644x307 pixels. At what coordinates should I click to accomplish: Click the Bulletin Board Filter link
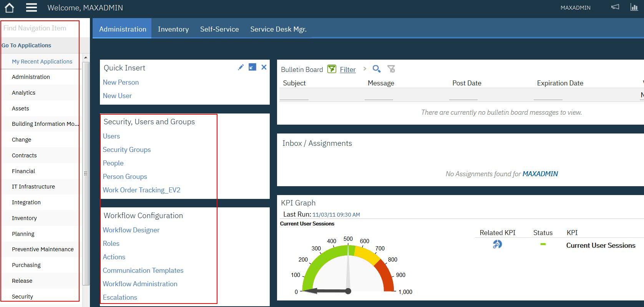(348, 70)
